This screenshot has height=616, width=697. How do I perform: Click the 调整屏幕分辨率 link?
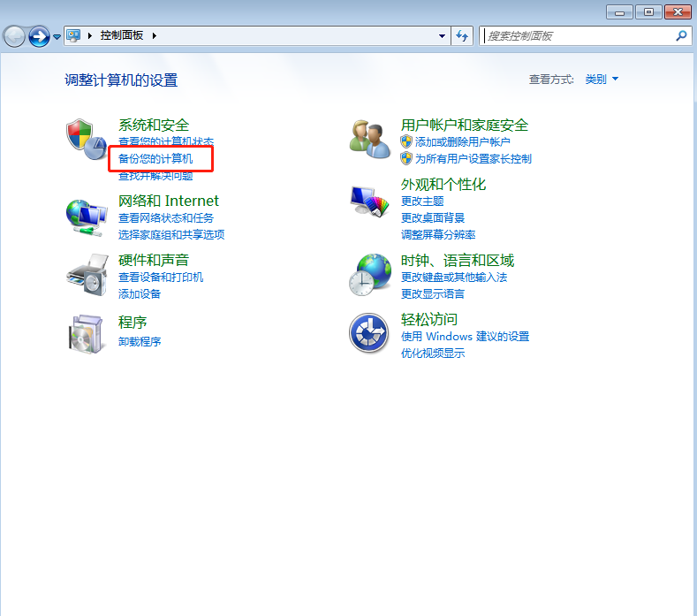(438, 234)
